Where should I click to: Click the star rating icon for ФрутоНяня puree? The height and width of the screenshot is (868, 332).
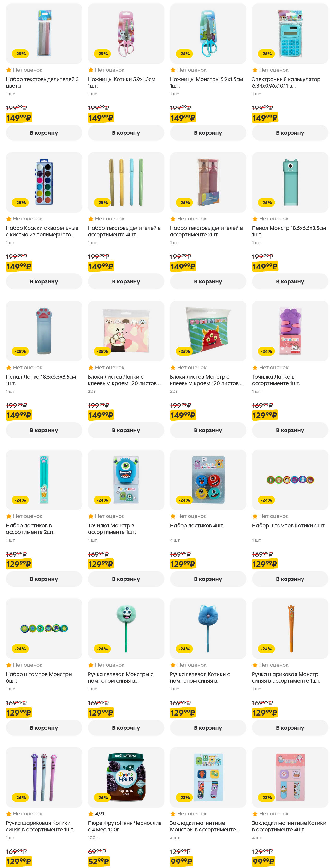coord(91,814)
